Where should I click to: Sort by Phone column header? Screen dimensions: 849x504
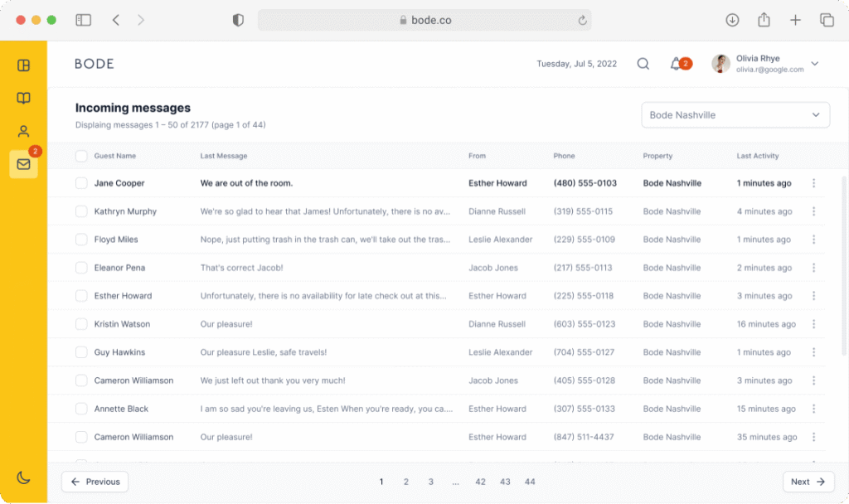point(564,156)
